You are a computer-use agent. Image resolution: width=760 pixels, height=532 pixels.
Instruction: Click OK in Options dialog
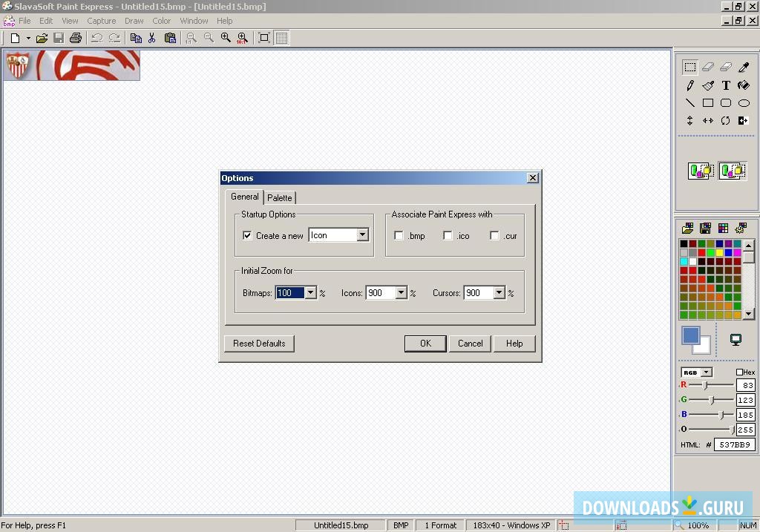(x=425, y=343)
